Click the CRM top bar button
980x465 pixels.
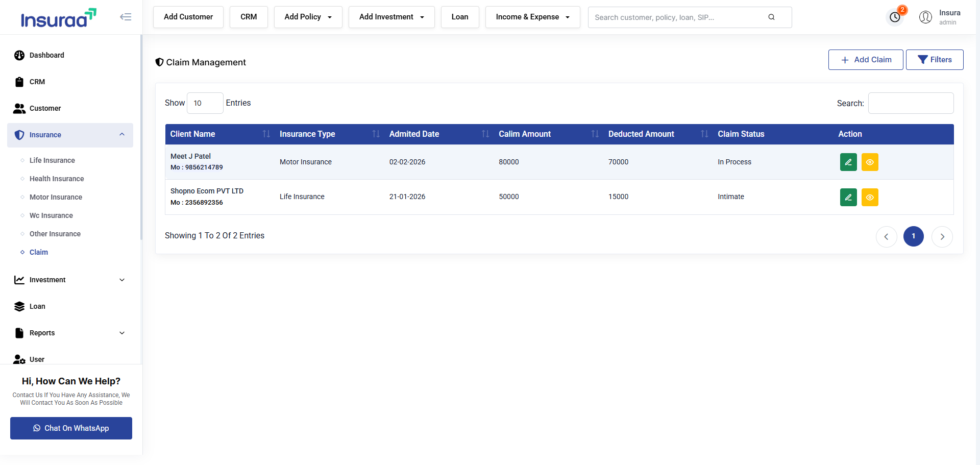[x=249, y=17]
